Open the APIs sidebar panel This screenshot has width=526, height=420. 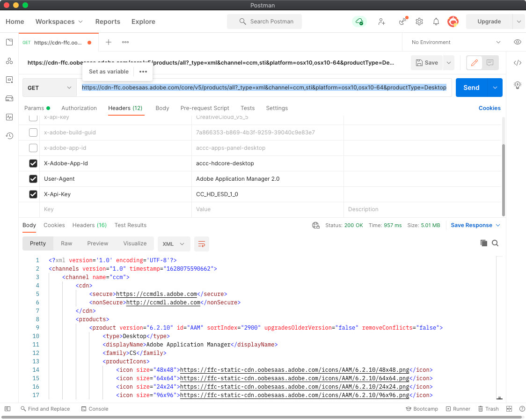click(x=9, y=61)
